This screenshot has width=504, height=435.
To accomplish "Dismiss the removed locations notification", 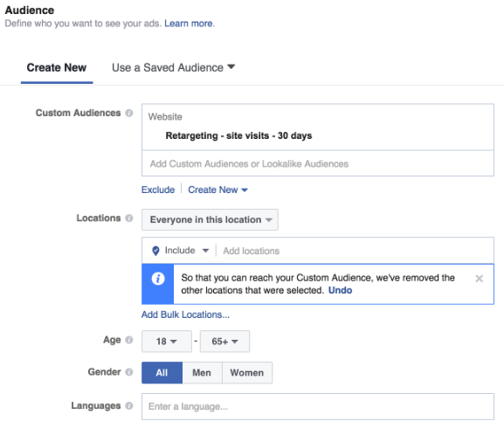I will coord(479,279).
